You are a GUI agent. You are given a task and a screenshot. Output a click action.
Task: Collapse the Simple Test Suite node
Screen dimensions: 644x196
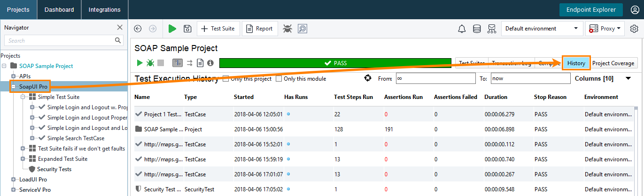click(x=23, y=97)
